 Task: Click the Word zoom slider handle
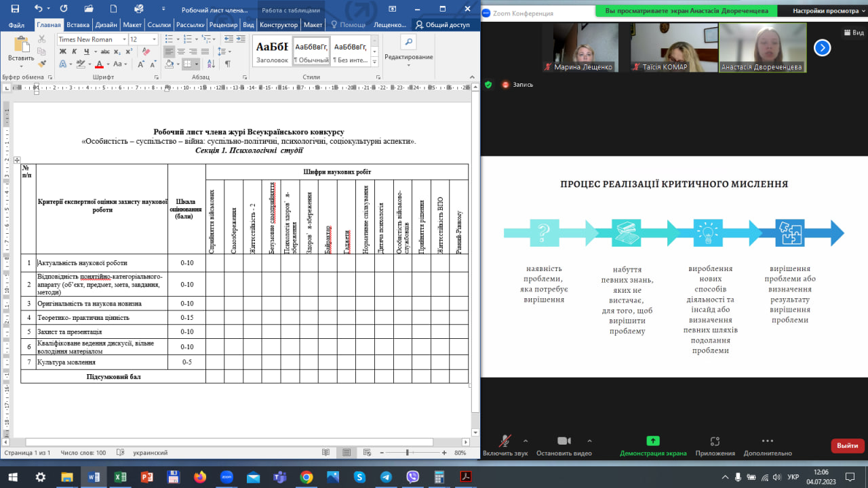407,452
